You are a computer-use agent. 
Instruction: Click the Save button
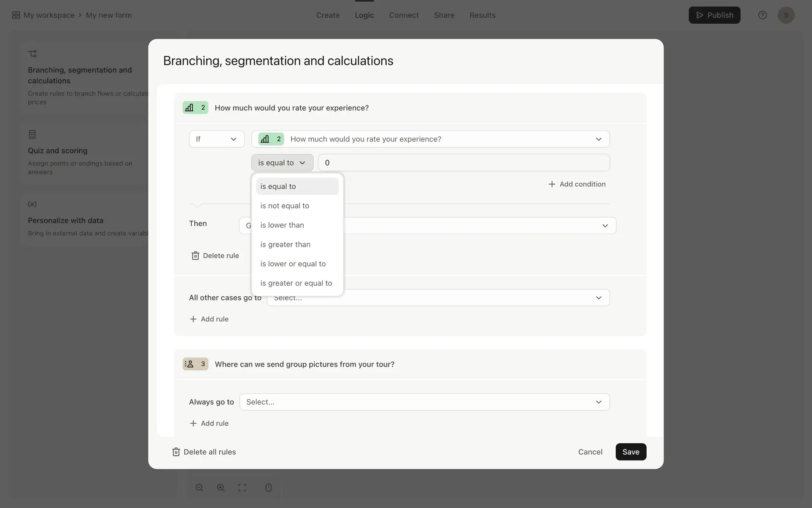(x=631, y=452)
